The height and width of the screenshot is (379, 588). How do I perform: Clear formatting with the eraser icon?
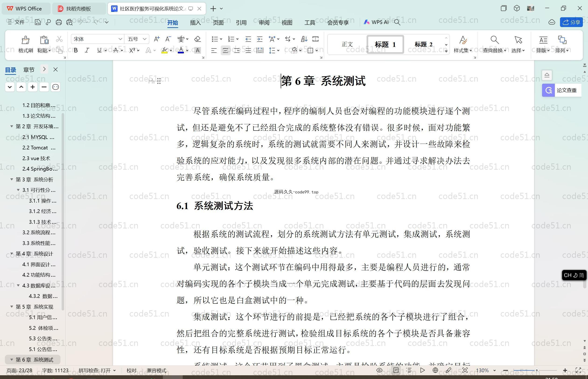[198, 39]
